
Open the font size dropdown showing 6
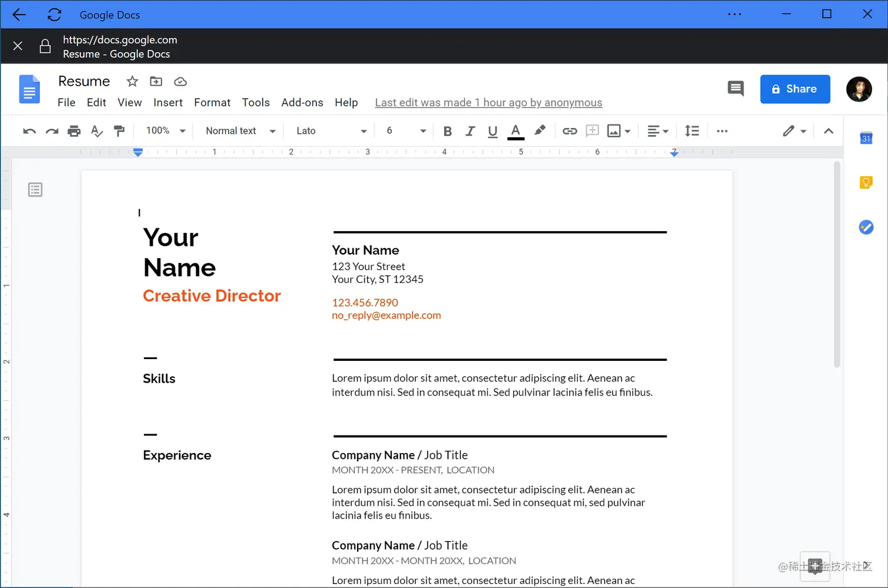pyautogui.click(x=406, y=131)
